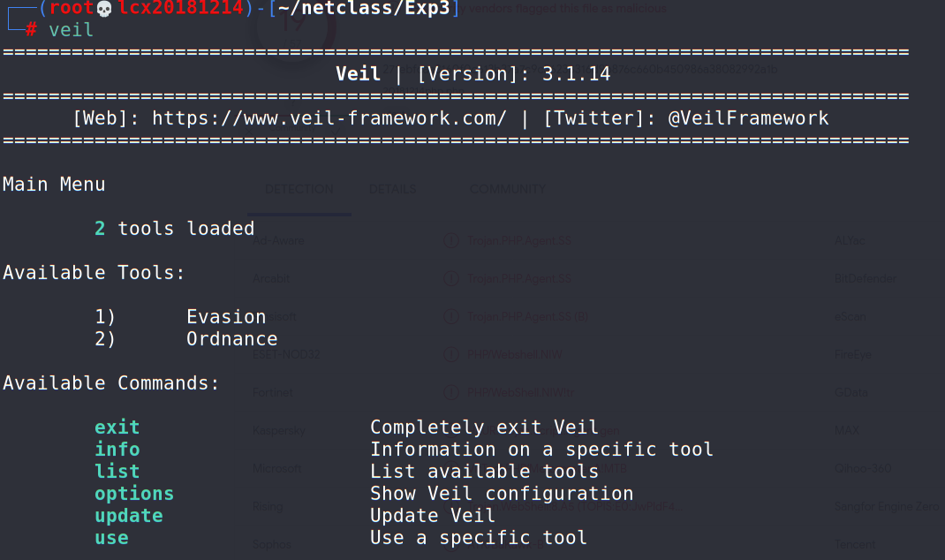Click the warning icon in the Arcabit row
The height and width of the screenshot is (560, 945).
coord(450,278)
